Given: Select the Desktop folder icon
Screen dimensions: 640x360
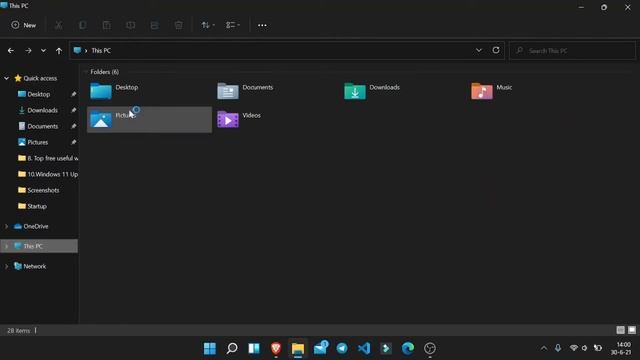Looking at the screenshot, I should 101,91.
